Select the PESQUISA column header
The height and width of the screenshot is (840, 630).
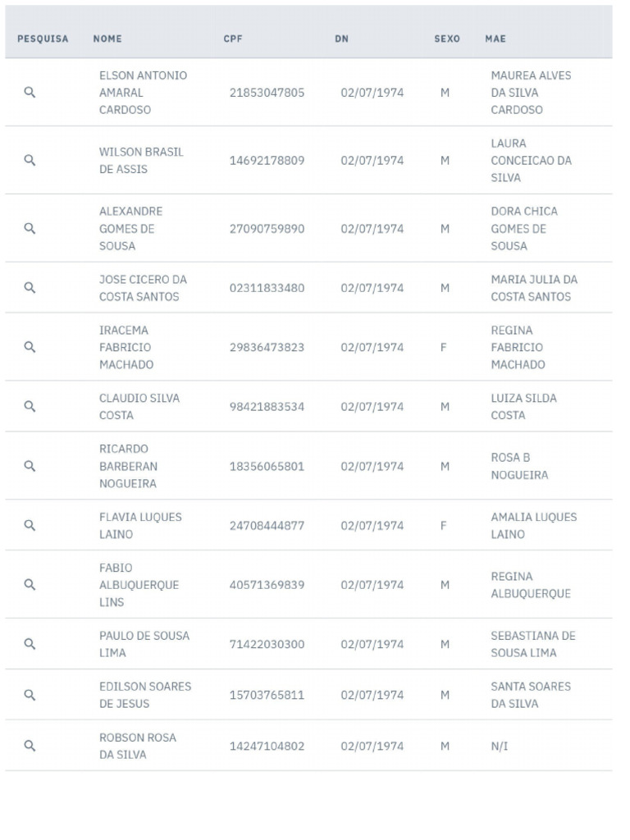click(43, 39)
